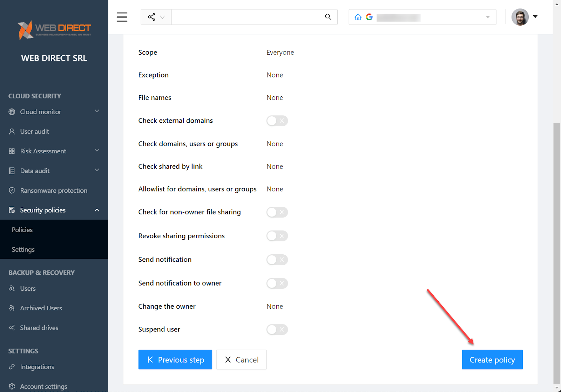Click the Create policy button
Viewport: 561px width, 392px height.
pos(492,359)
